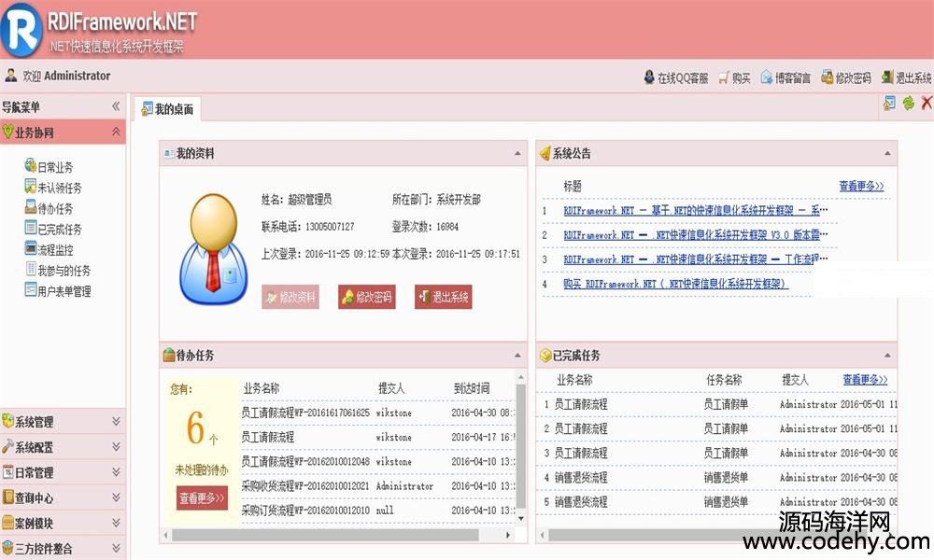Click the Administrator user icon

10,75
